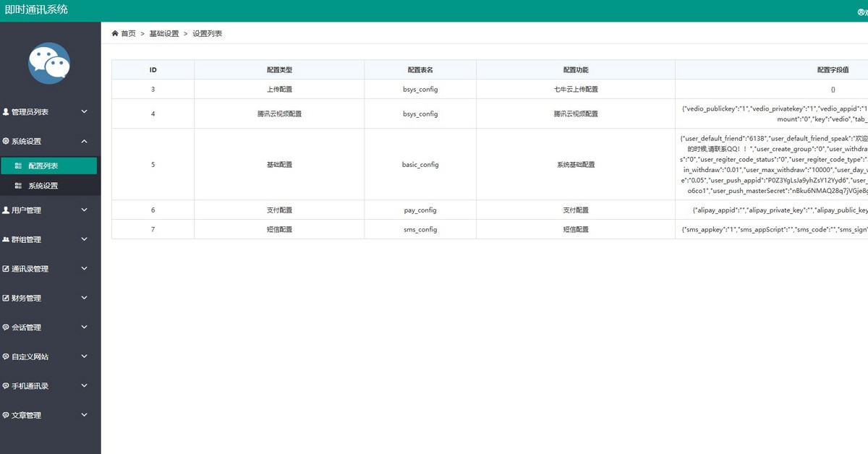Select 配置列表 in sidebar

pyautogui.click(x=48, y=166)
